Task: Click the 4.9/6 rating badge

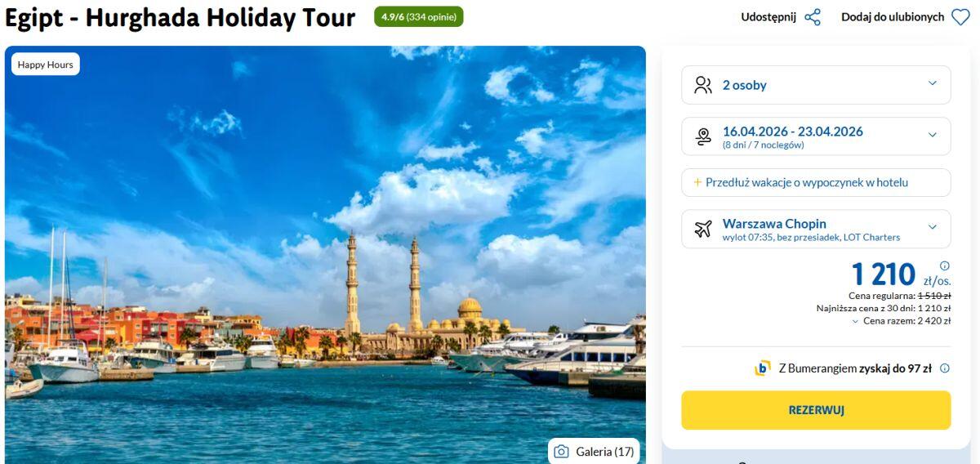Action: coord(418,16)
